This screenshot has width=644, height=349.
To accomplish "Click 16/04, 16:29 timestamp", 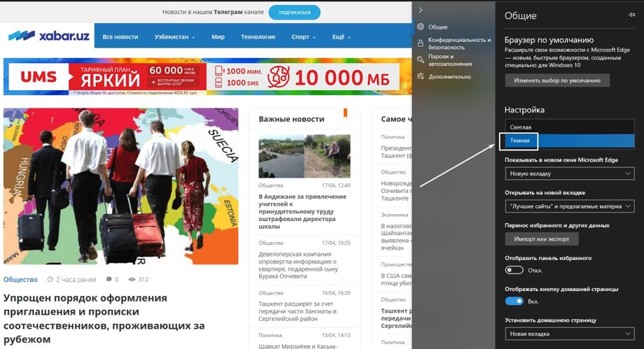I will click(x=336, y=293).
